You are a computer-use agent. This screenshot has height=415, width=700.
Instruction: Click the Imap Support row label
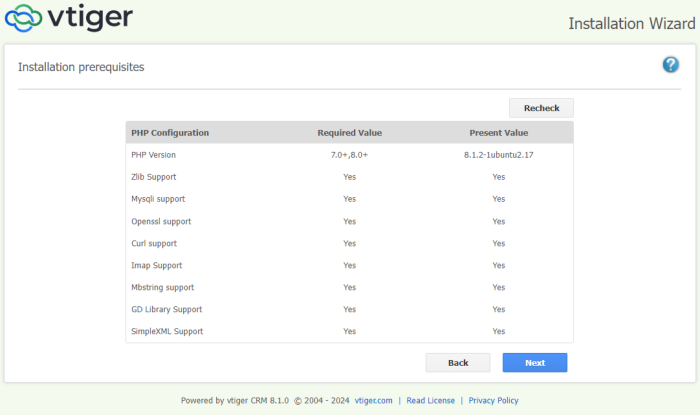click(x=156, y=265)
